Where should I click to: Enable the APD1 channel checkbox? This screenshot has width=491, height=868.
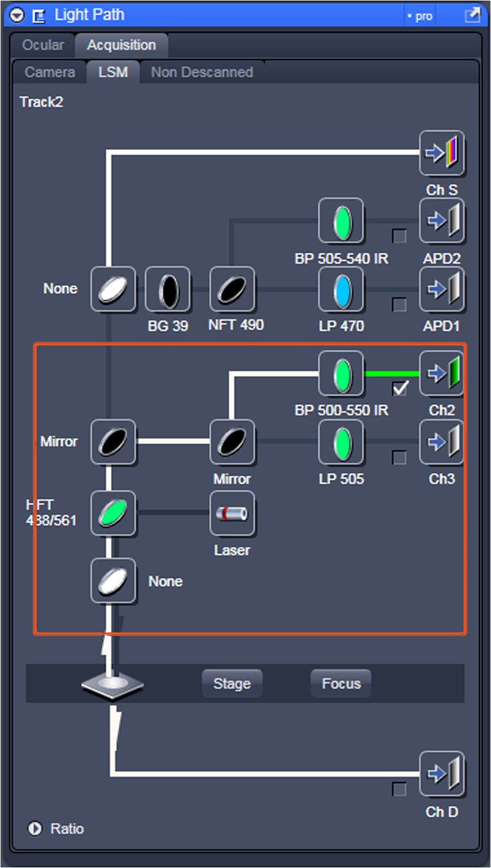[x=399, y=305]
